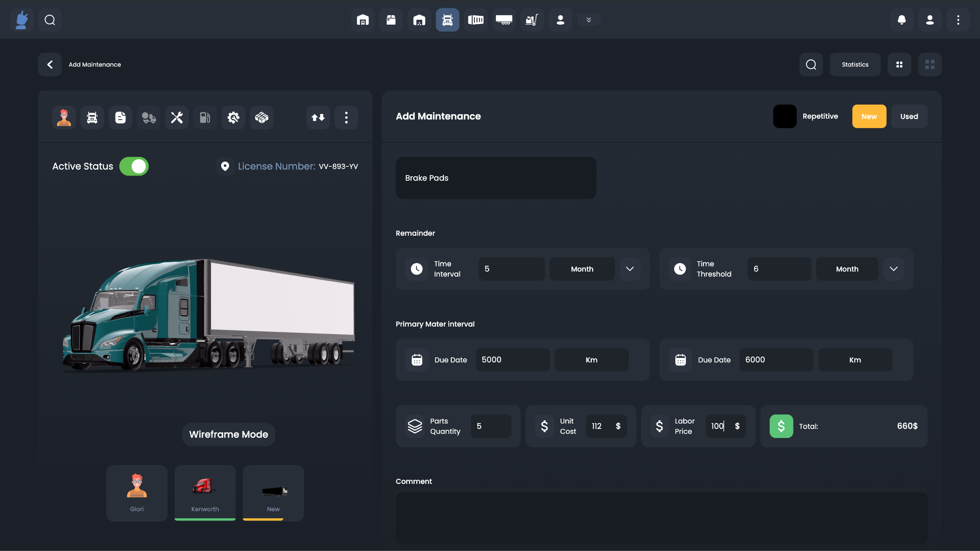Viewport: 980px width, 551px height.
Task: Open maintenance tools wrench tab
Action: (x=177, y=118)
